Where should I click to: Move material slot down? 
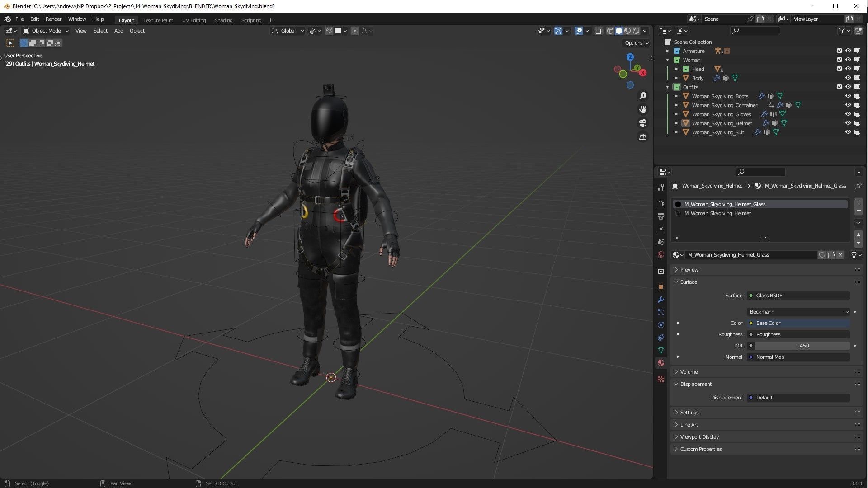pos(859,243)
